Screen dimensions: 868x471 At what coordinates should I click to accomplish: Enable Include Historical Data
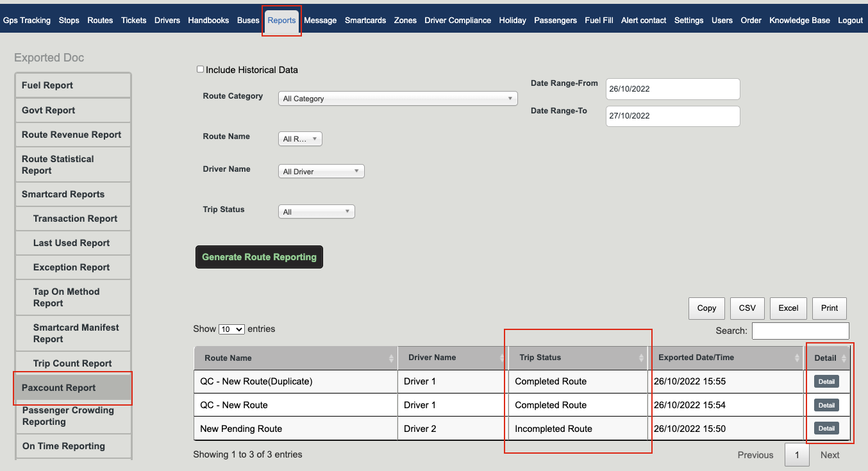click(200, 69)
